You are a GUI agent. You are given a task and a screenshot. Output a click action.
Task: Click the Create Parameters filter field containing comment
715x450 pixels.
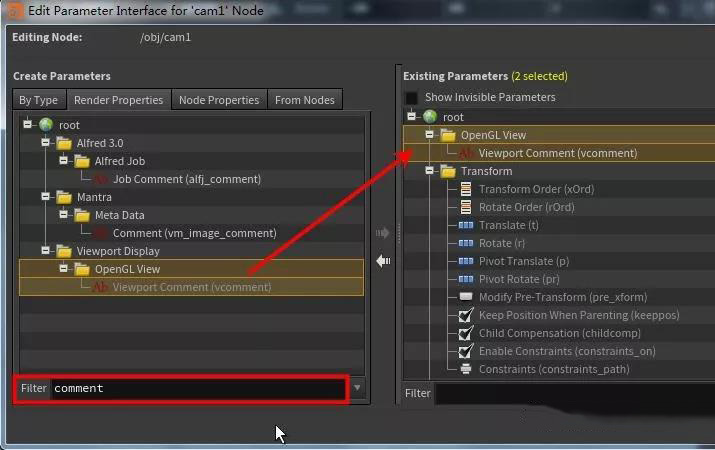(x=198, y=388)
